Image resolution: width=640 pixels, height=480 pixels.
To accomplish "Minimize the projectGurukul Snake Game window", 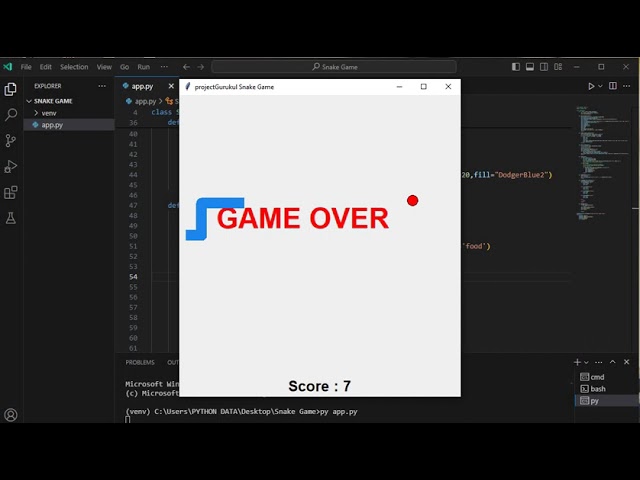I will click(399, 87).
